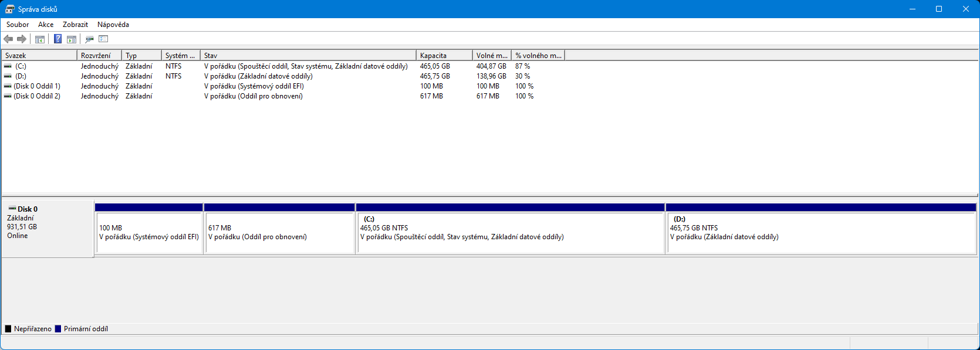Select the (D:) volume row in the list

21,76
